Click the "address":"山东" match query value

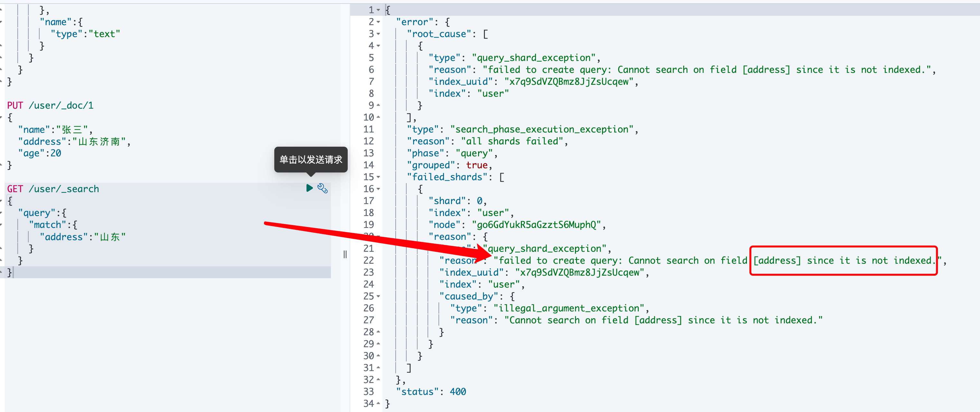(x=82, y=237)
